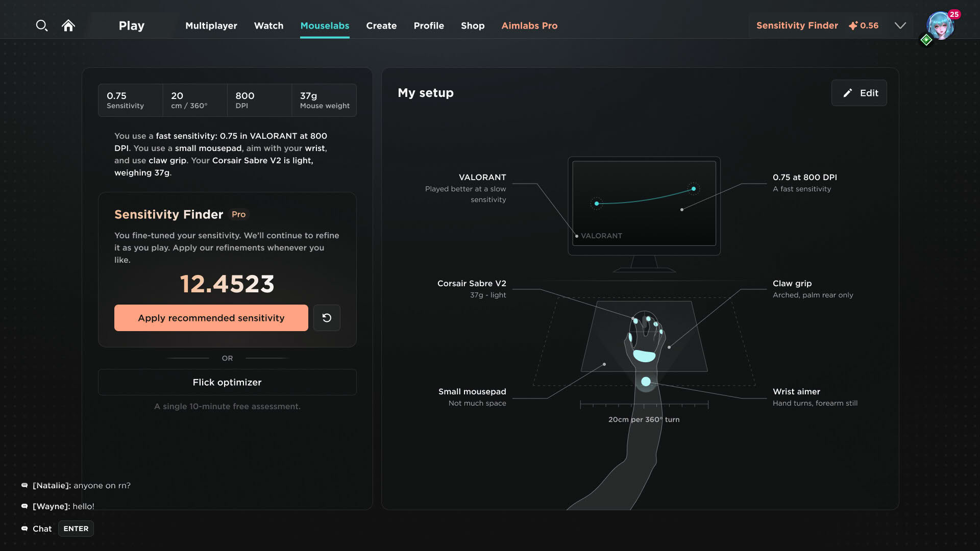
Task: Apply recommended sensitivity
Action: pos(211,318)
